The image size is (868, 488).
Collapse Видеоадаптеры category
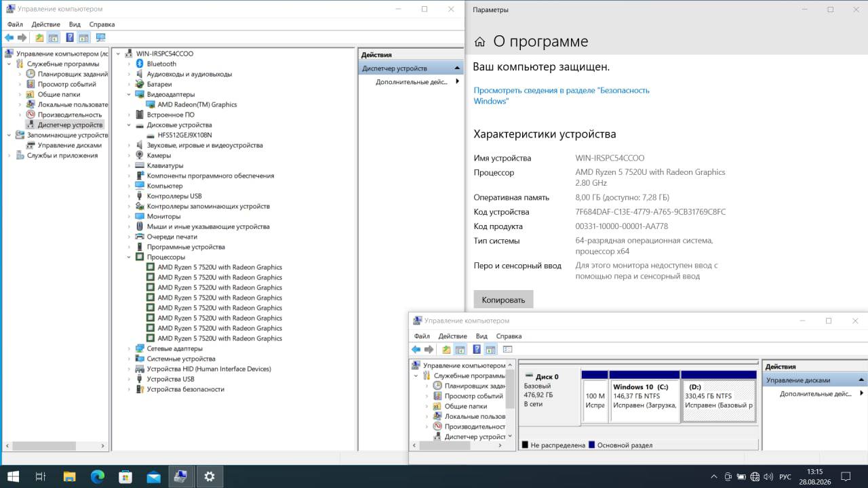pyautogui.click(x=130, y=94)
